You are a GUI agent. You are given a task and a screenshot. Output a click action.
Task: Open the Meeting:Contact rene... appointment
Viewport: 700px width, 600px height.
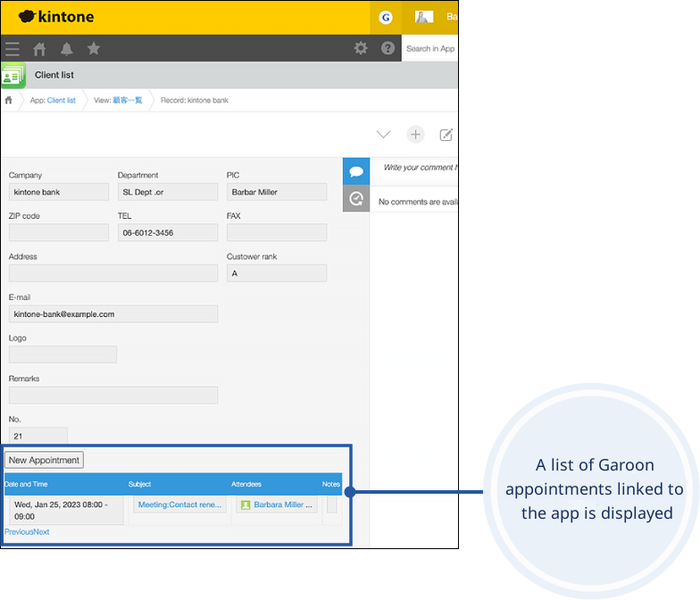(x=179, y=505)
